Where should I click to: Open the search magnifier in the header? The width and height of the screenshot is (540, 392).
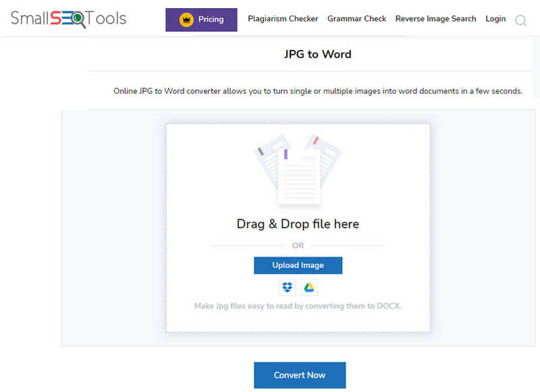520,21
